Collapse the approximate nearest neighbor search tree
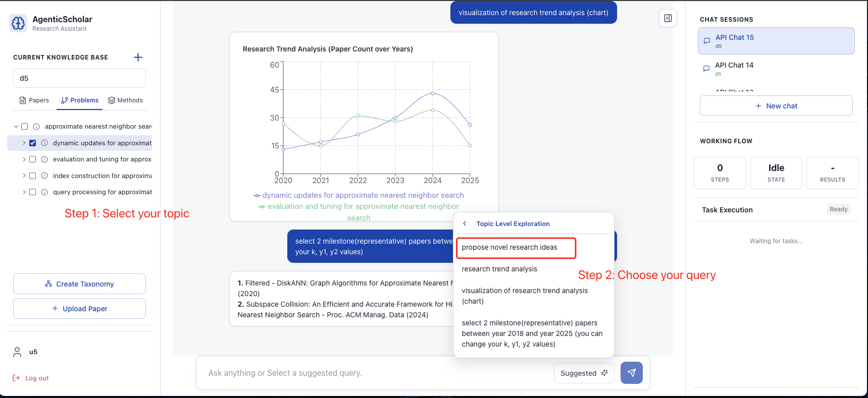This screenshot has height=398, width=868. pyautogui.click(x=16, y=127)
